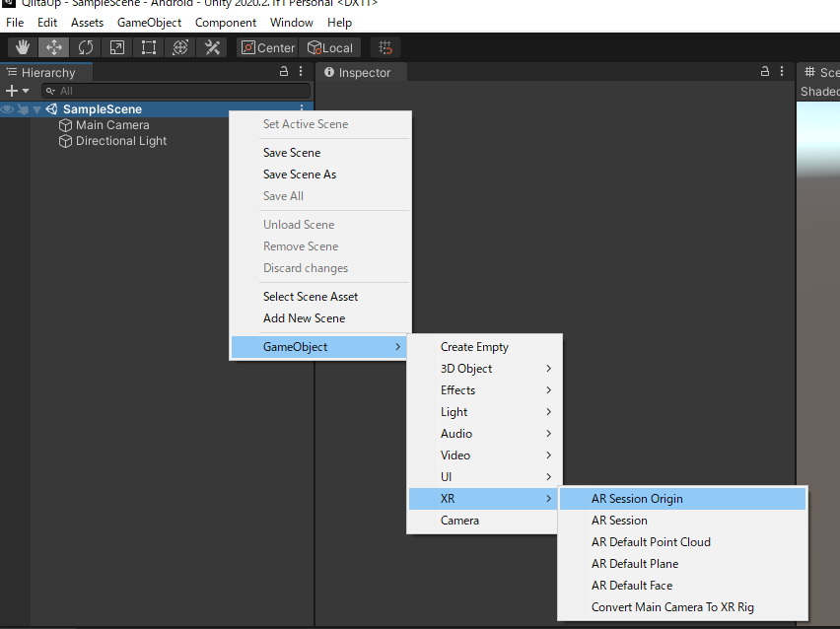This screenshot has width=840, height=629.
Task: Click the Directional Light cube icon
Action: click(65, 141)
